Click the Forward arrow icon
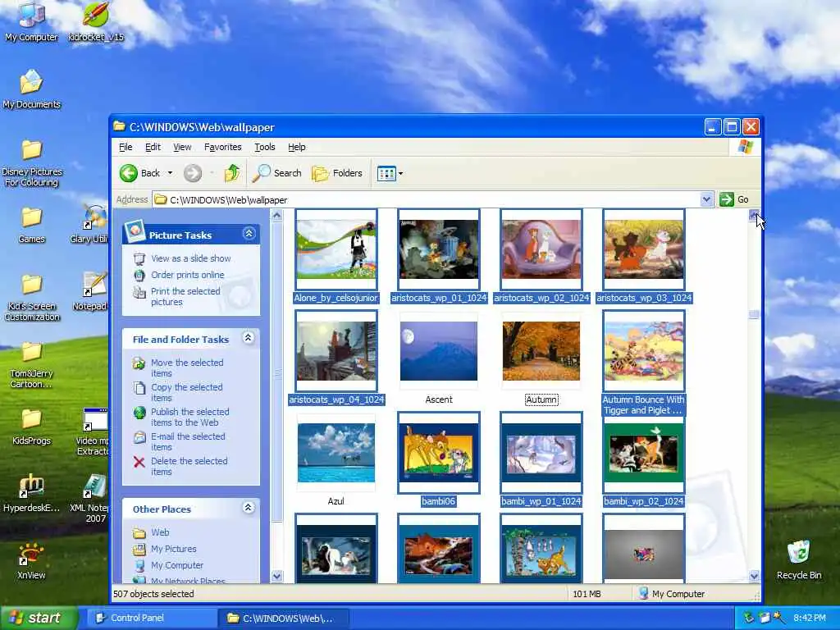This screenshot has height=630, width=840. point(193,173)
